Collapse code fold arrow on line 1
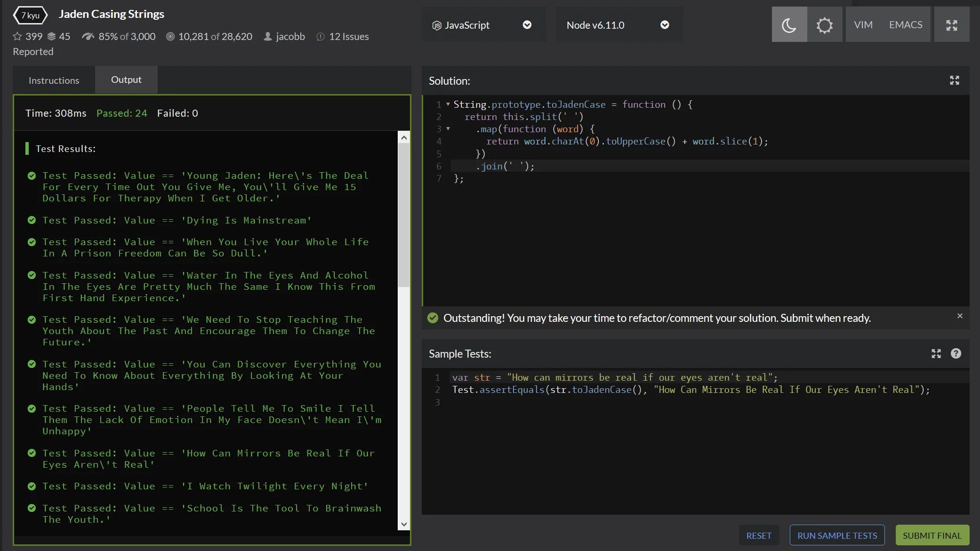 click(448, 104)
